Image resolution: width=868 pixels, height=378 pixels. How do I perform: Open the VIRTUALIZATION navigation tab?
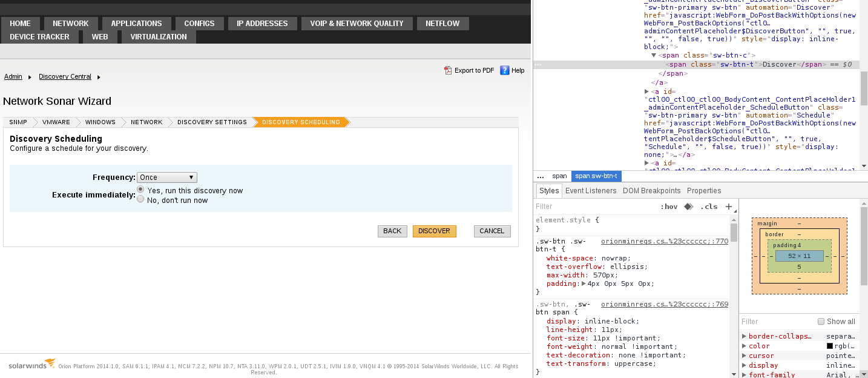159,37
